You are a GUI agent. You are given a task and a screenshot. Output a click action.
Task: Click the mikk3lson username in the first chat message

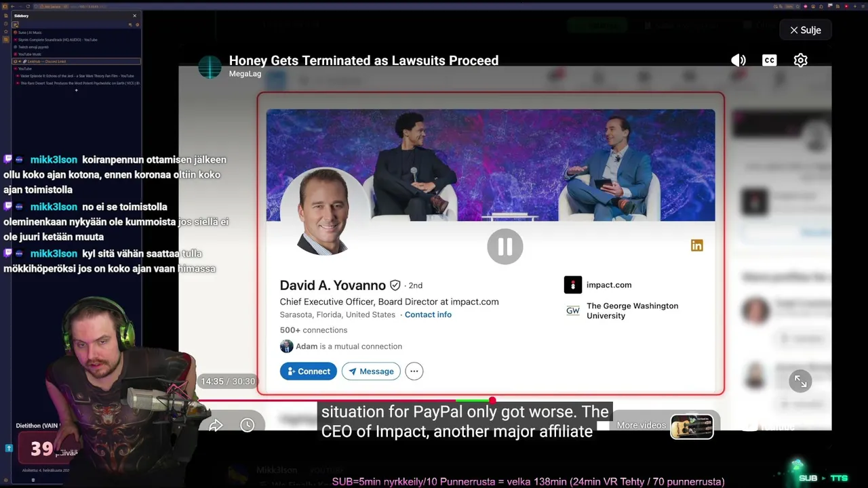click(x=54, y=160)
